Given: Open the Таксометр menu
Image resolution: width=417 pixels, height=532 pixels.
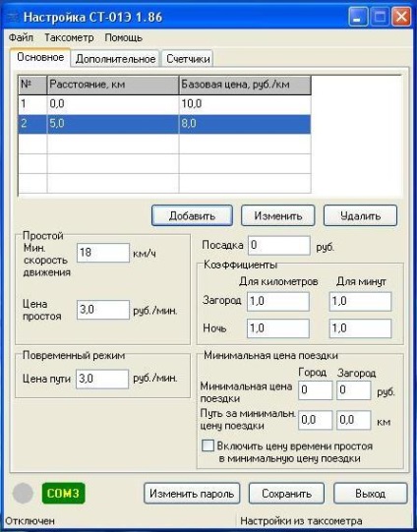Looking at the screenshot, I should tap(69, 37).
